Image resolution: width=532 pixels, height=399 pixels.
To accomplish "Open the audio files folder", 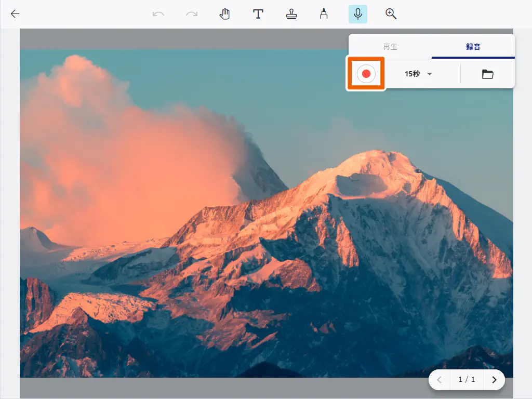I will [487, 74].
